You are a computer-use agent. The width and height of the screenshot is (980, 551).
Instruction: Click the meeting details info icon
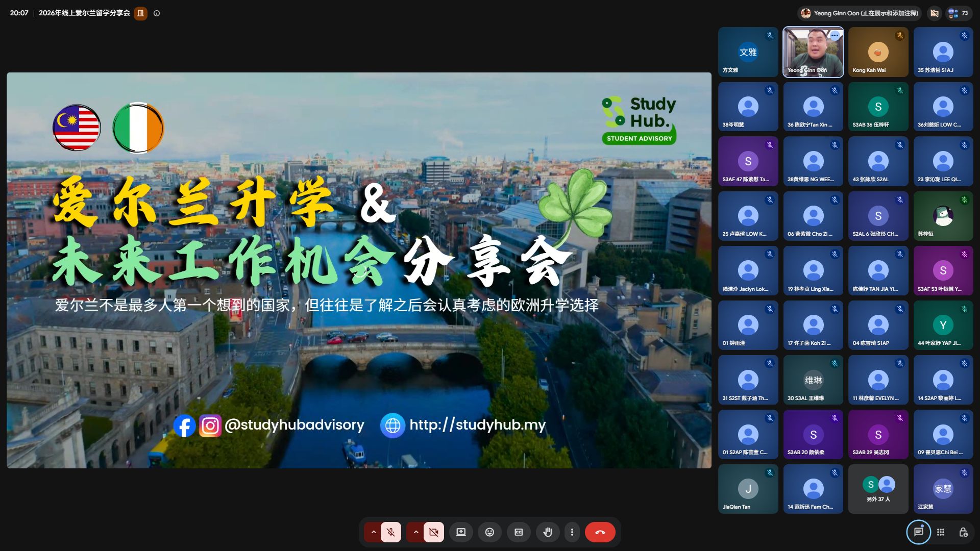coord(157,13)
